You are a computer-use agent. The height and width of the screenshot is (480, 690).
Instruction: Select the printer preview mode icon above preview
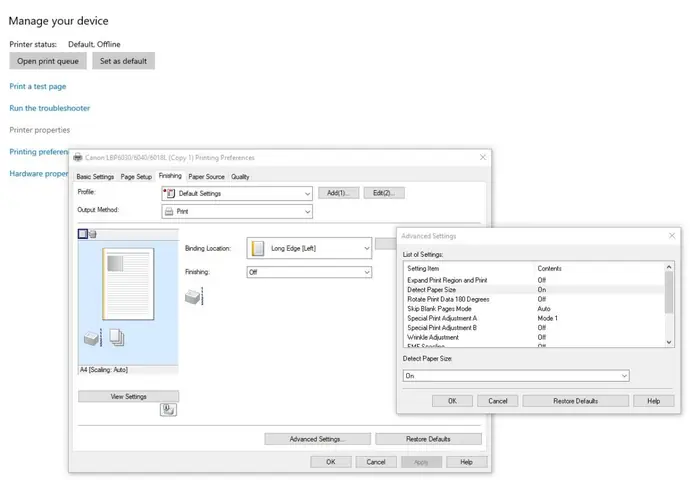[x=93, y=234]
